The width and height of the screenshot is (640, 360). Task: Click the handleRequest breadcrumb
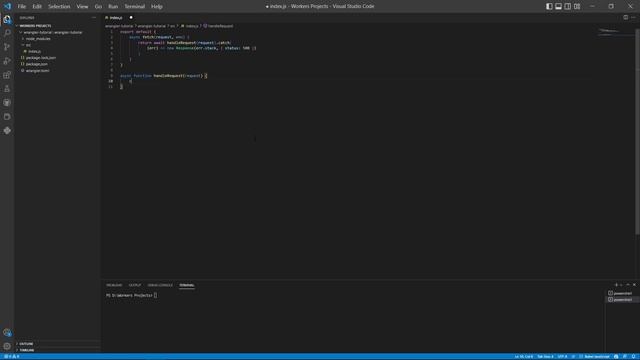point(220,26)
